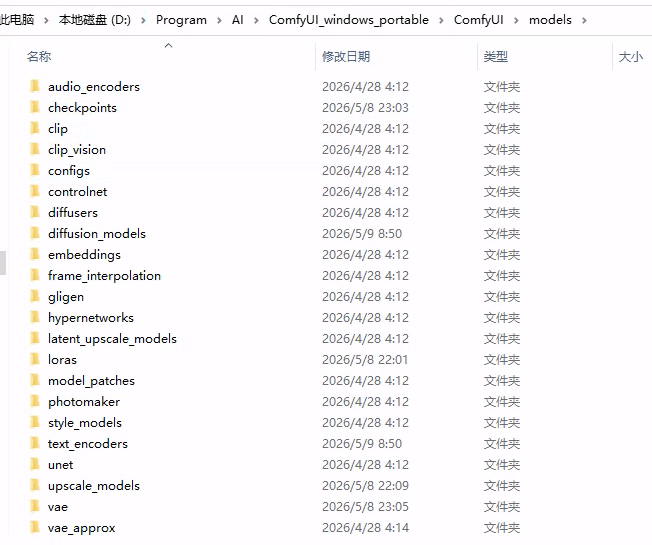The height and width of the screenshot is (545, 652).
Task: Click the text_encoders folder icon
Action: [x=35, y=443]
